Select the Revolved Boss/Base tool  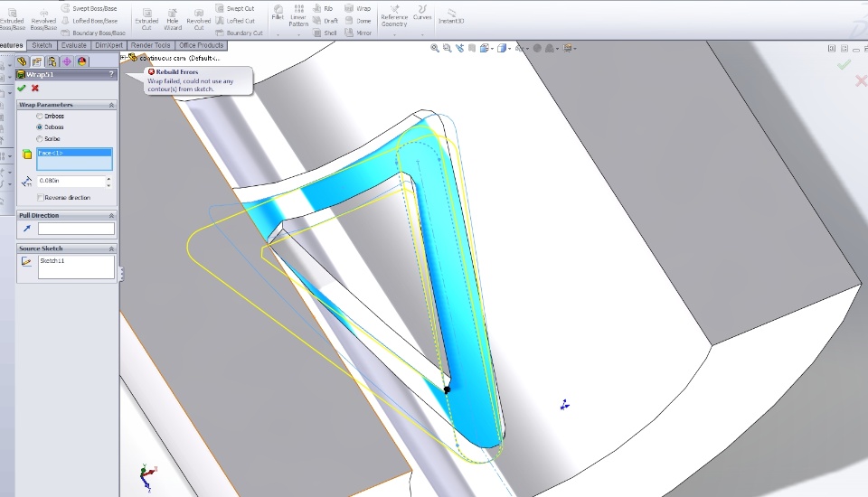pos(43,19)
